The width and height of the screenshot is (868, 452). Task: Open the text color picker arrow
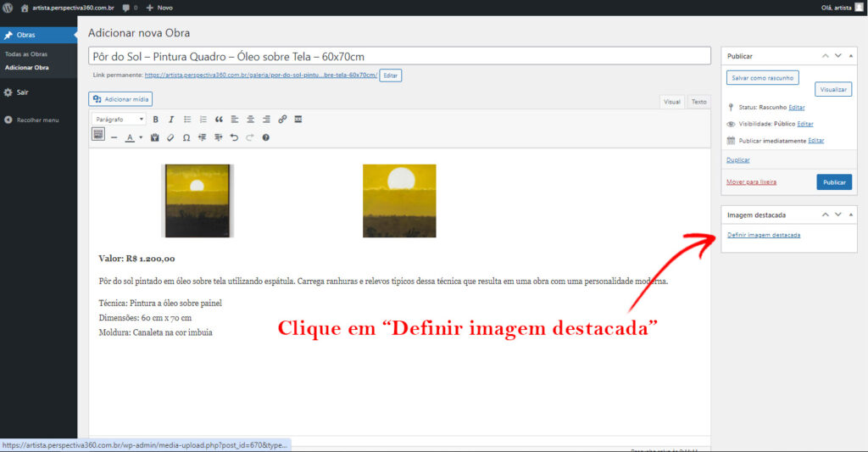point(141,137)
